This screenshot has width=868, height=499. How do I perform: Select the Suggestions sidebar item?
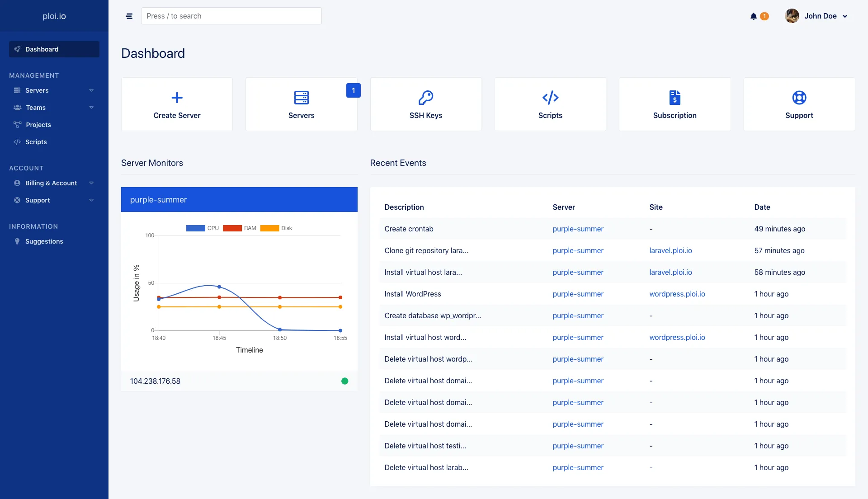tap(44, 241)
